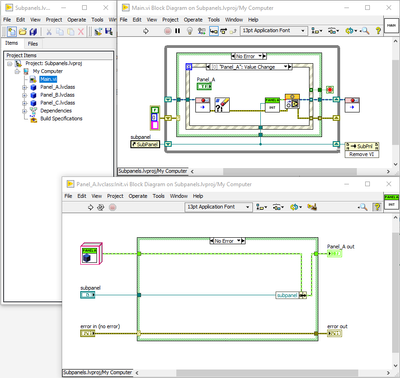Click Panel_A class constant in Init.vi

(x=91, y=254)
